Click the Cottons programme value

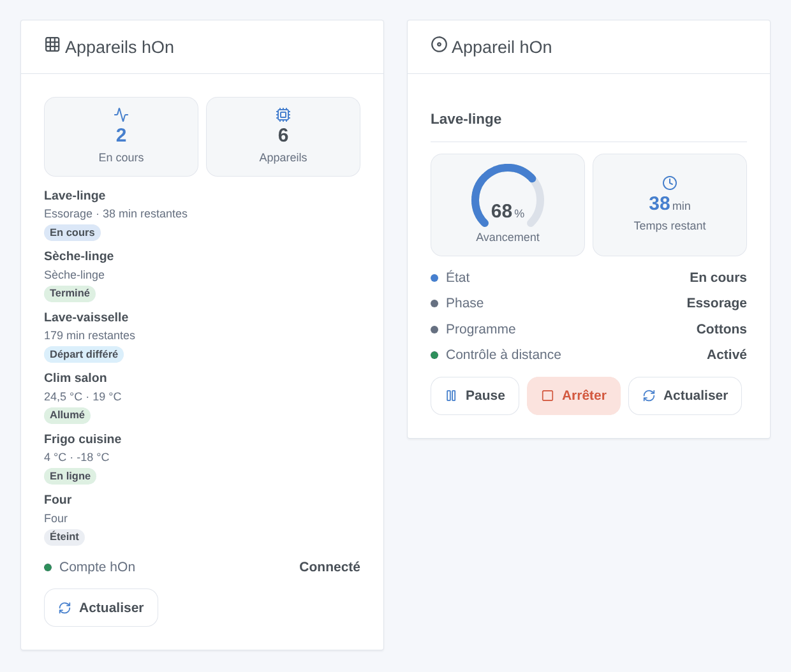(x=721, y=329)
